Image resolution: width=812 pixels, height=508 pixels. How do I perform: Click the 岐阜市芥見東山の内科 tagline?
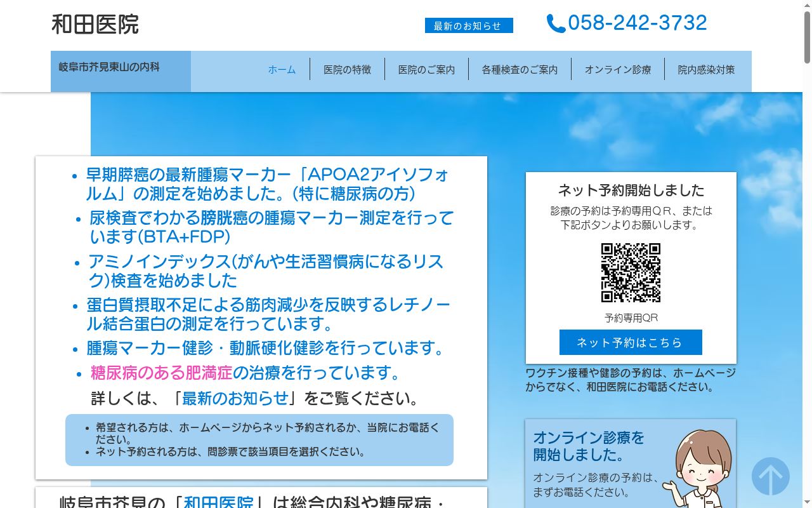(109, 67)
